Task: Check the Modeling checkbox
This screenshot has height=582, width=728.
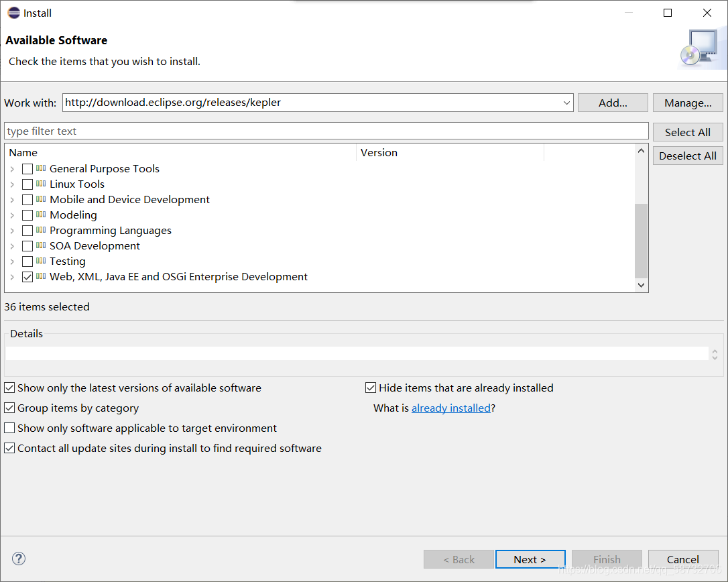Action: pyautogui.click(x=27, y=215)
